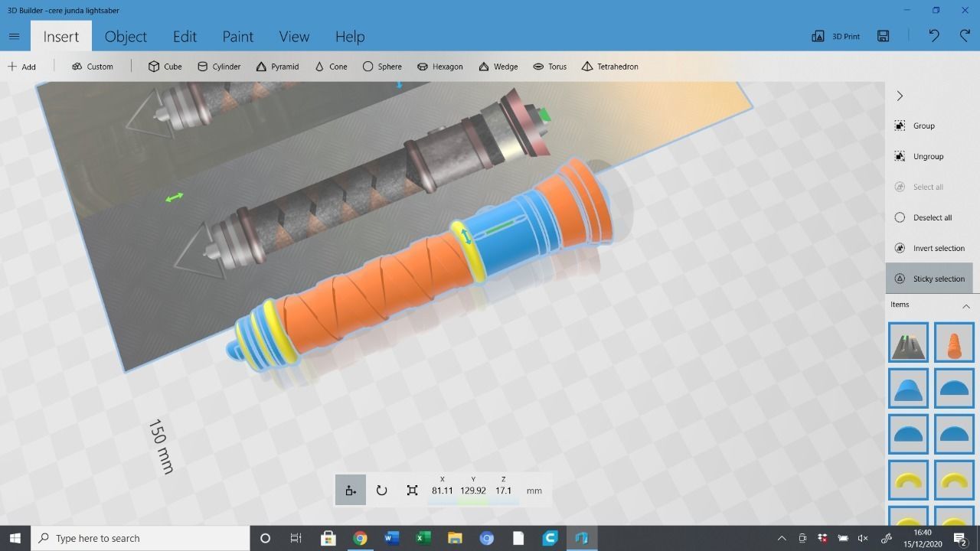Viewport: 980px width, 551px height.
Task: Activate the Scale tool
Action: (412, 491)
